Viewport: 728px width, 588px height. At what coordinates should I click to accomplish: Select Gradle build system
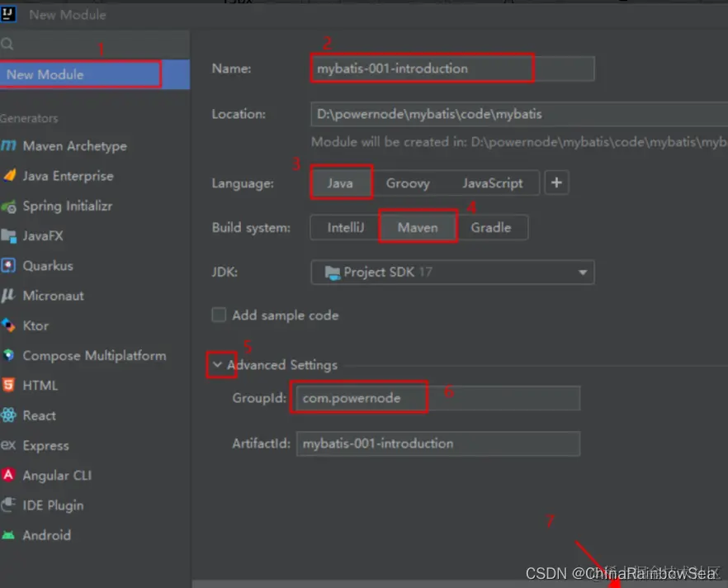(491, 228)
